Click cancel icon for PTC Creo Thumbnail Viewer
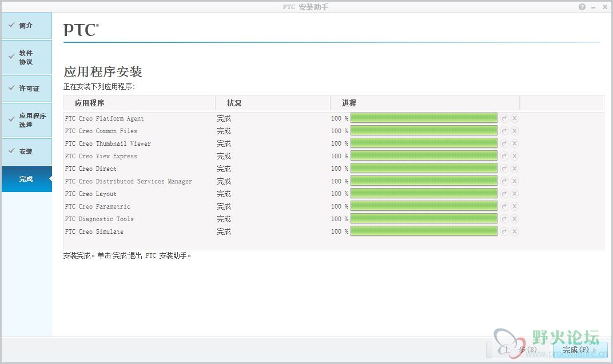 (x=515, y=143)
